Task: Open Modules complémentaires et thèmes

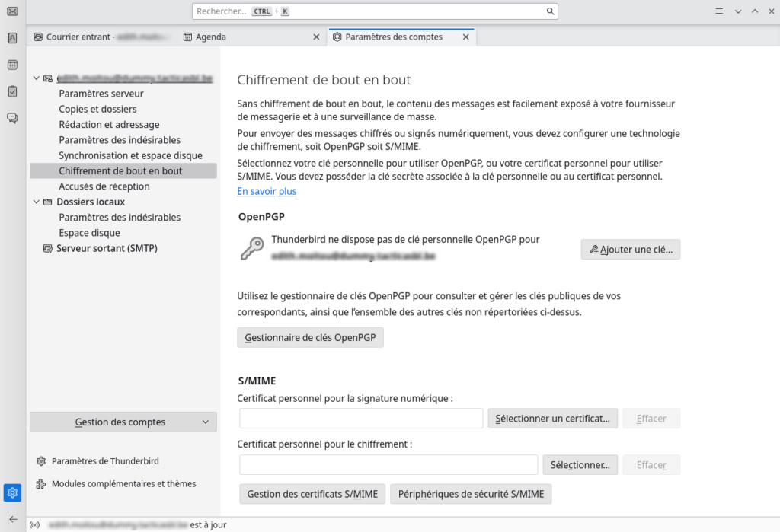Action: coord(124,484)
